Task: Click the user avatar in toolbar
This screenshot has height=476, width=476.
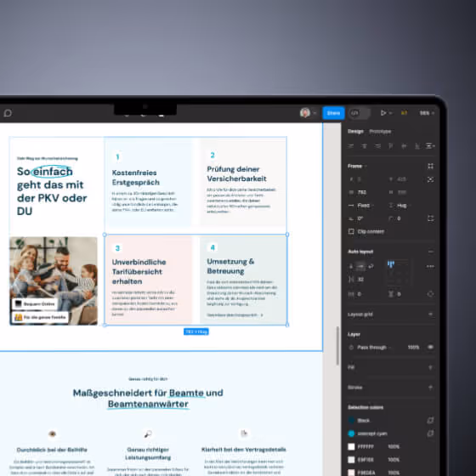Action: pos(305,113)
